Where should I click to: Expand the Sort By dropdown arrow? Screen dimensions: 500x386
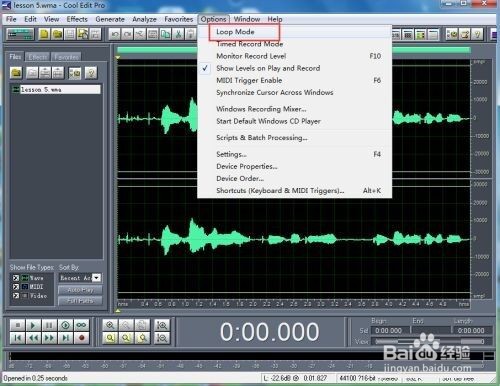[96, 278]
